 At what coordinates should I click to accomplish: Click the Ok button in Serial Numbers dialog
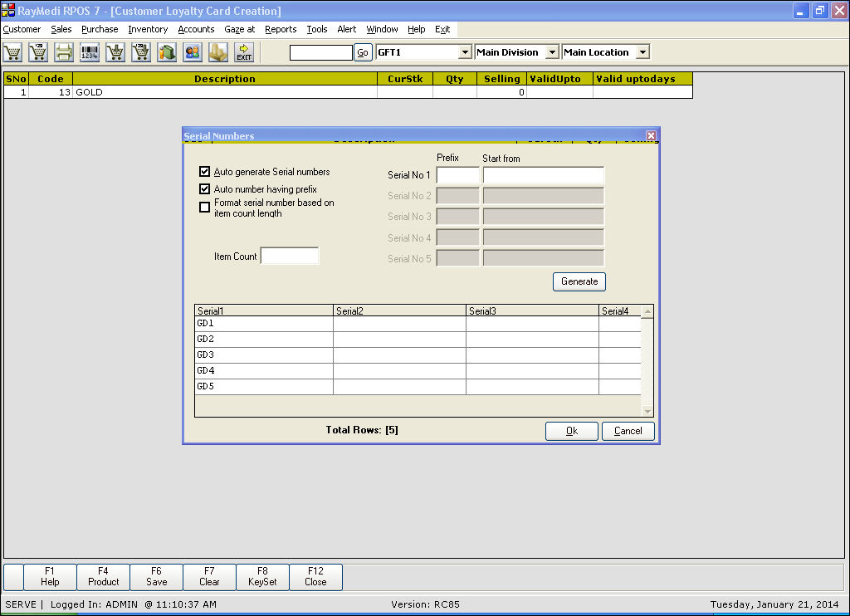571,431
